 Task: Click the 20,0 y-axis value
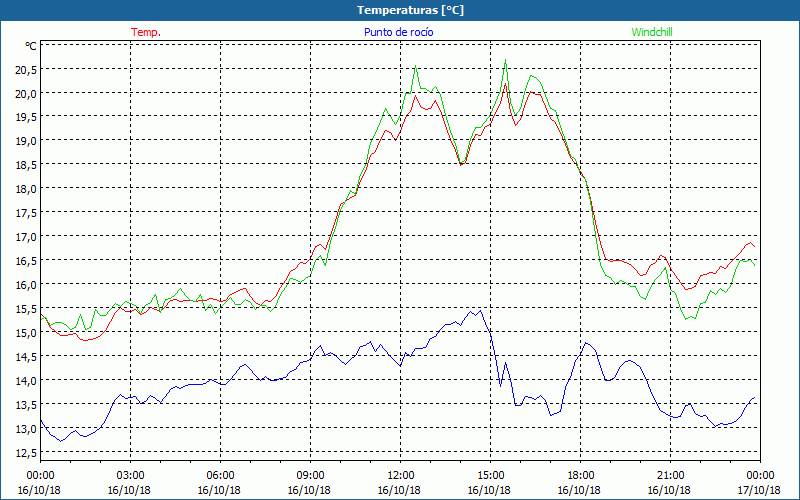(x=26, y=93)
